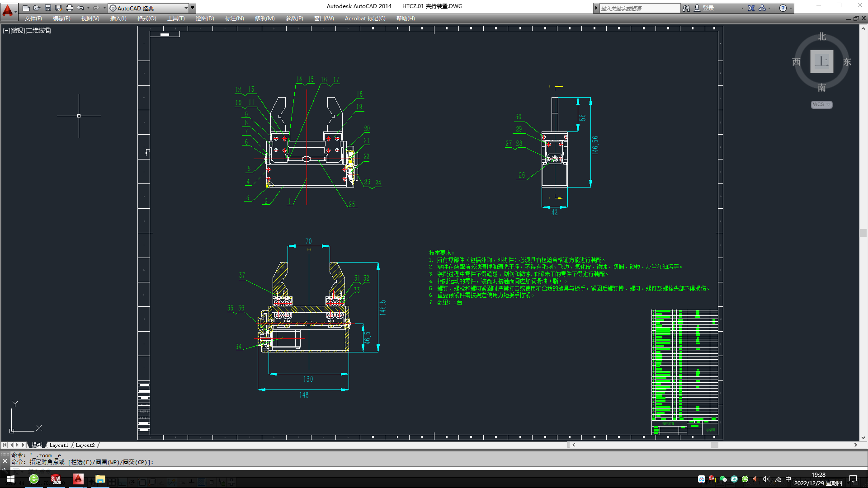868x488 pixels.
Task: Open a file with the Open icon
Action: tap(37, 8)
